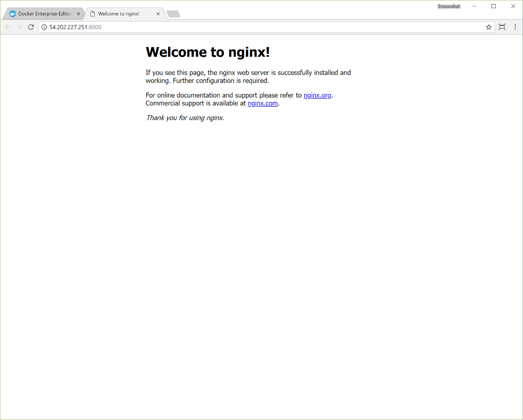Close the Welcome to nginx! tab
The height and width of the screenshot is (420, 523).
coord(158,14)
